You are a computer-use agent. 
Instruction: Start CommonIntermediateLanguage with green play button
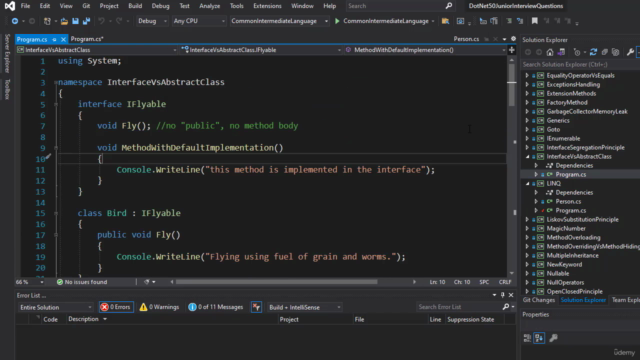point(337,21)
